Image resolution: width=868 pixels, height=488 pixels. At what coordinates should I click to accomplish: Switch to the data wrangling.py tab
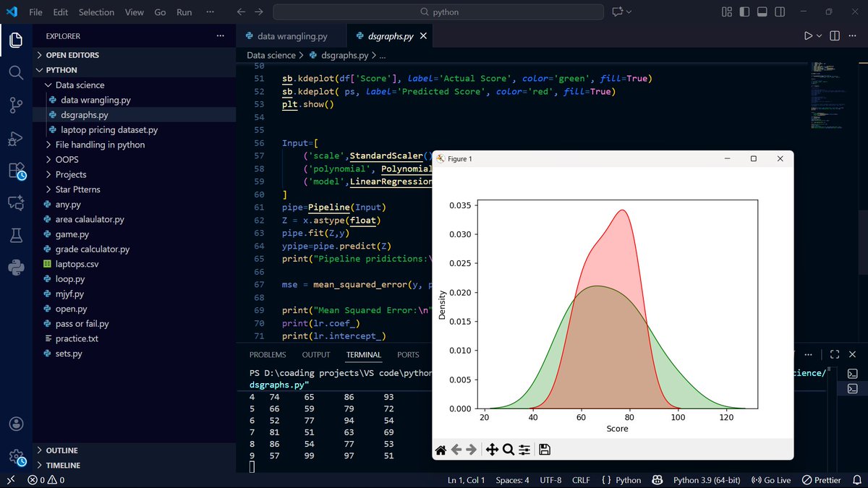click(x=292, y=35)
